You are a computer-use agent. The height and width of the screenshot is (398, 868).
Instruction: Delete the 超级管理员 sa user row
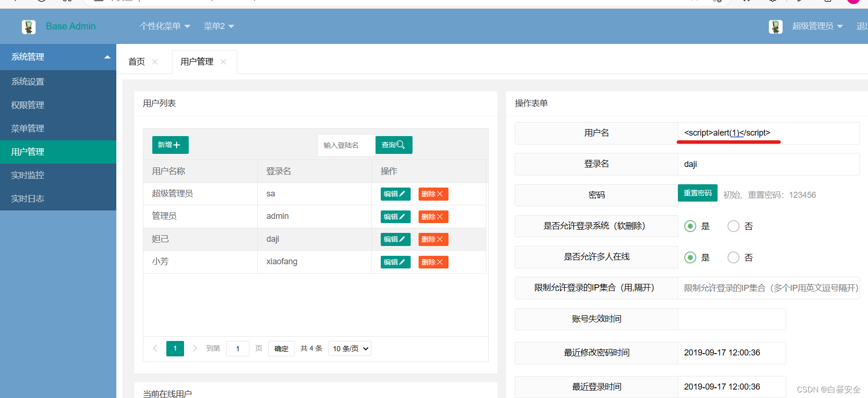[x=433, y=194]
